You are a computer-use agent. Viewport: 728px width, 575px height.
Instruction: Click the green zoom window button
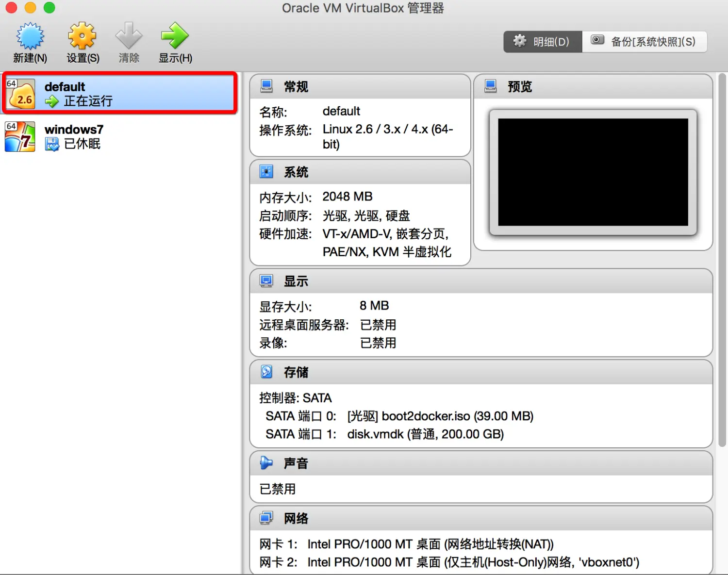[x=49, y=8]
